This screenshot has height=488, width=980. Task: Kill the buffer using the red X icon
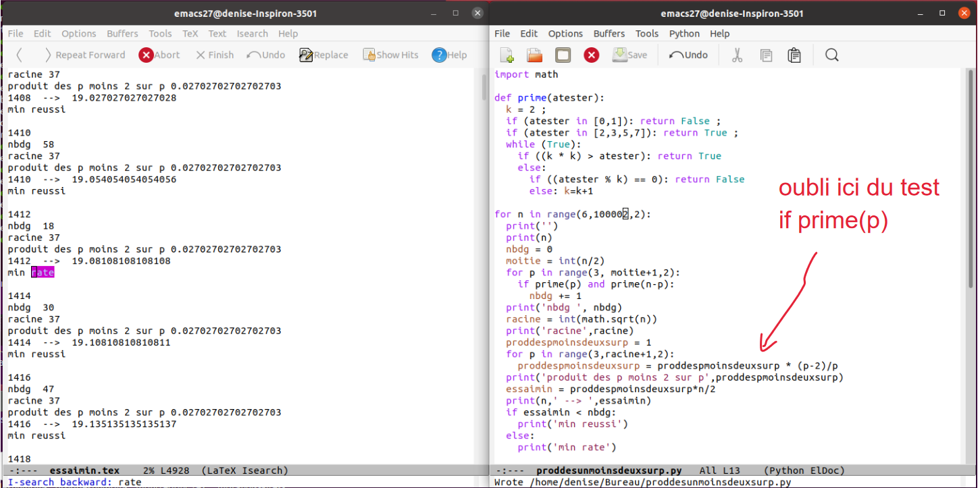point(592,55)
